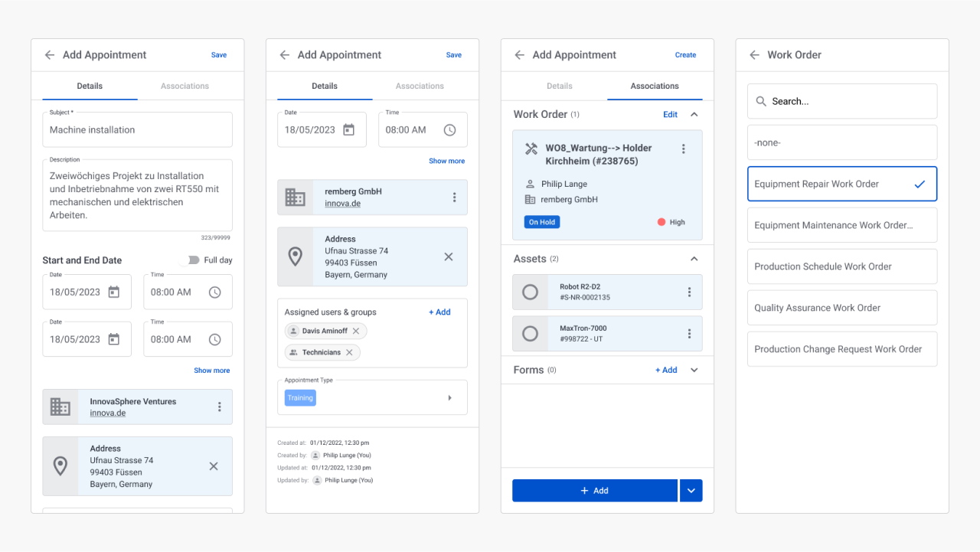Click wrench tools icon on WO8_Wartung card
The height and width of the screenshot is (552, 980).
[531, 149]
